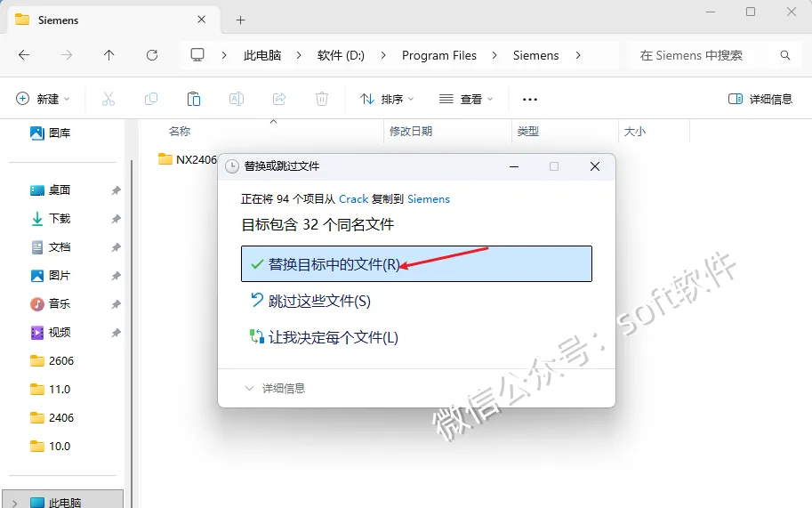Click the Delete trash icon

pos(322,99)
